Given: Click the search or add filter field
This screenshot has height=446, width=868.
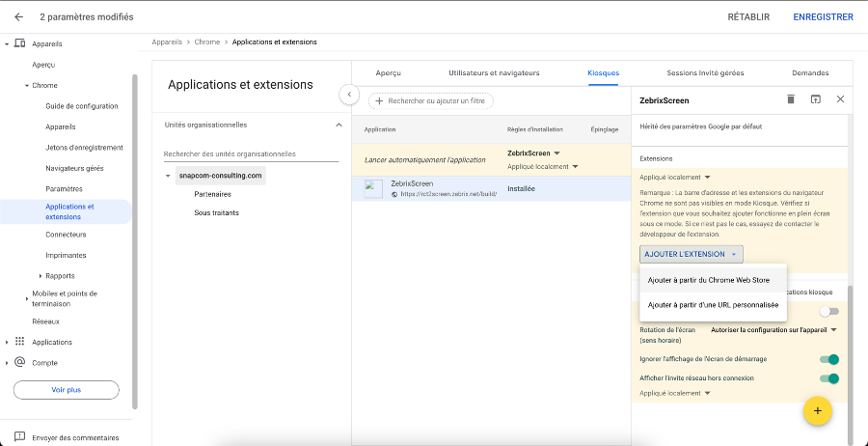Looking at the screenshot, I should click(x=431, y=100).
